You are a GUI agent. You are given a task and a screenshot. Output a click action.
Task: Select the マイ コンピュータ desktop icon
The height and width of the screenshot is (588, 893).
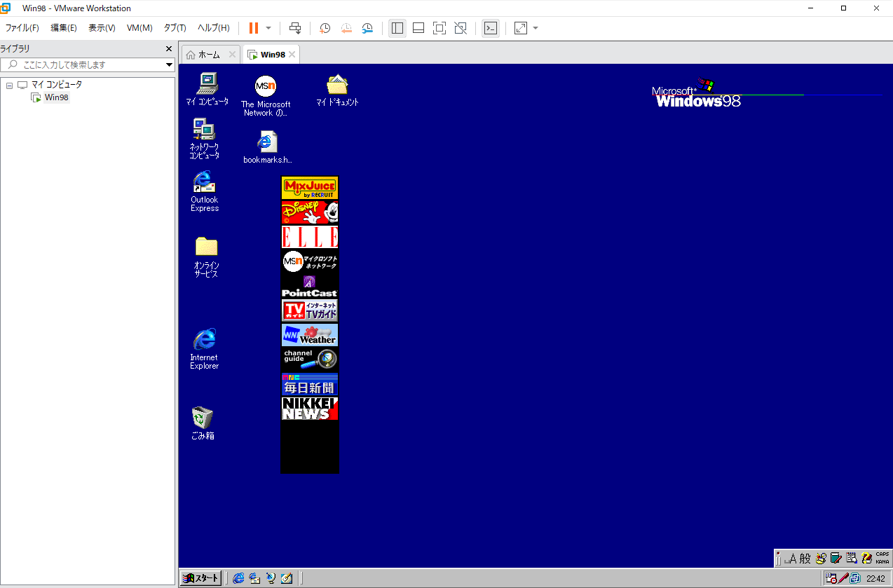point(207,89)
